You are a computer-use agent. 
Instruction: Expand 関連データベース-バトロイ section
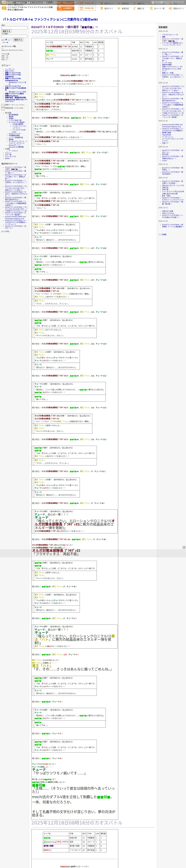[3, 105]
